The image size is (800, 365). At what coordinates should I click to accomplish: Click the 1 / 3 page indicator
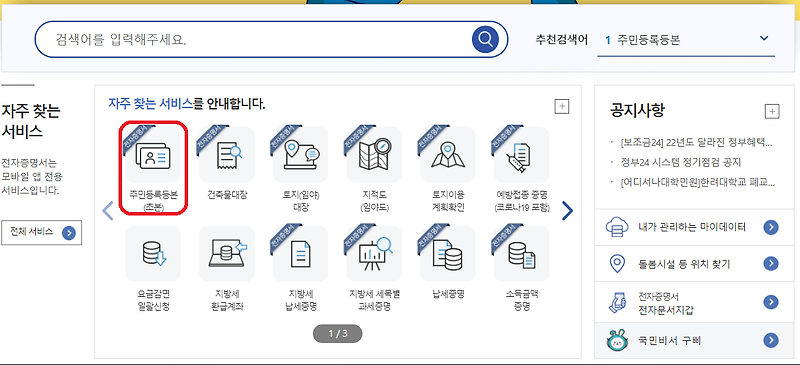tap(337, 334)
